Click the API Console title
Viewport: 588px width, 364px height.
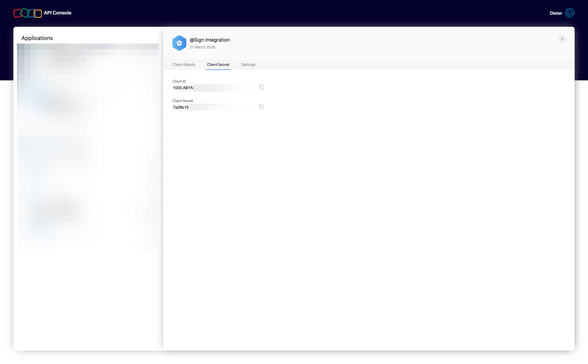58,13
